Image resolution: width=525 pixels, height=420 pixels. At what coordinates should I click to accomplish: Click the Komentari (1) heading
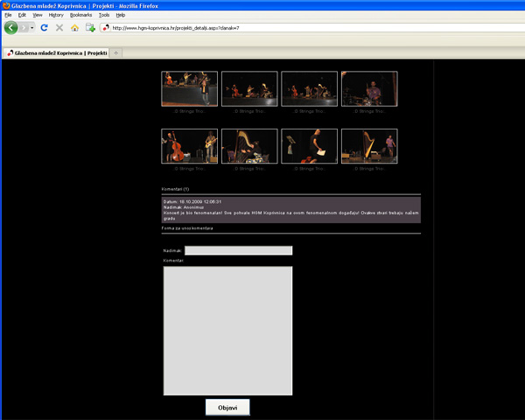[175, 189]
